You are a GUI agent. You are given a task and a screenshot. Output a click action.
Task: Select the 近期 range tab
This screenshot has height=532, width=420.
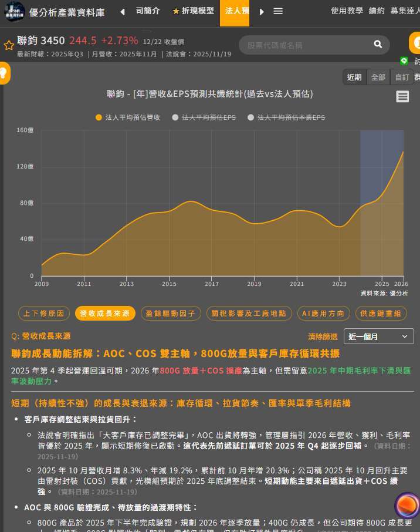click(x=354, y=77)
